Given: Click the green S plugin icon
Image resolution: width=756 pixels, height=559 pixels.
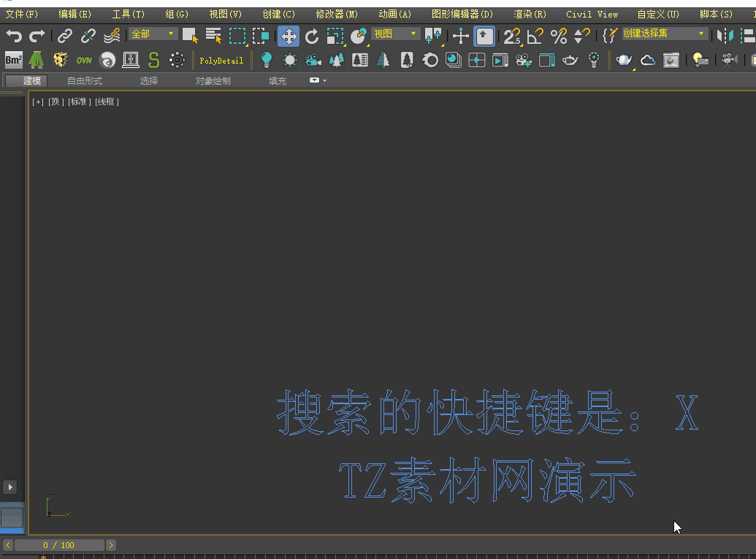Looking at the screenshot, I should click(x=154, y=61).
